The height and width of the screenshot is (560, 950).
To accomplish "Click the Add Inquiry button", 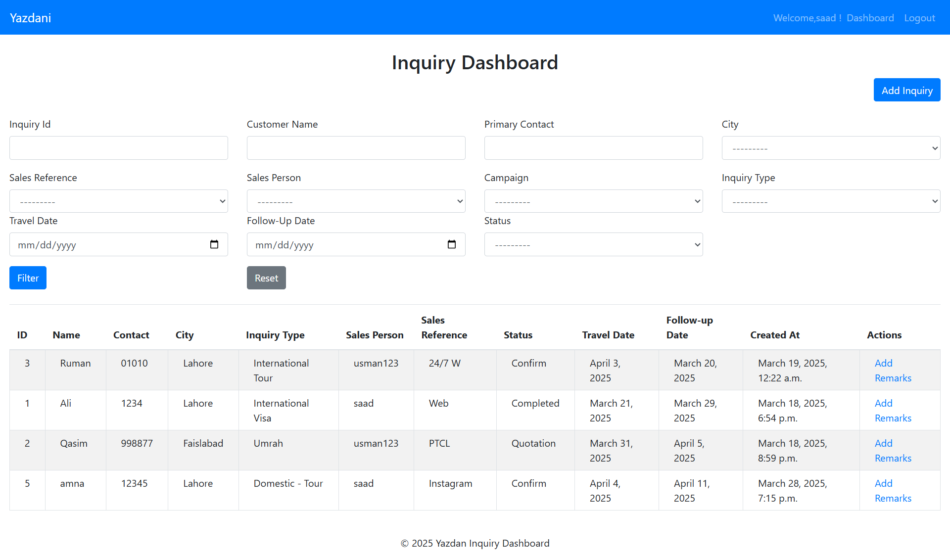I will click(x=906, y=90).
